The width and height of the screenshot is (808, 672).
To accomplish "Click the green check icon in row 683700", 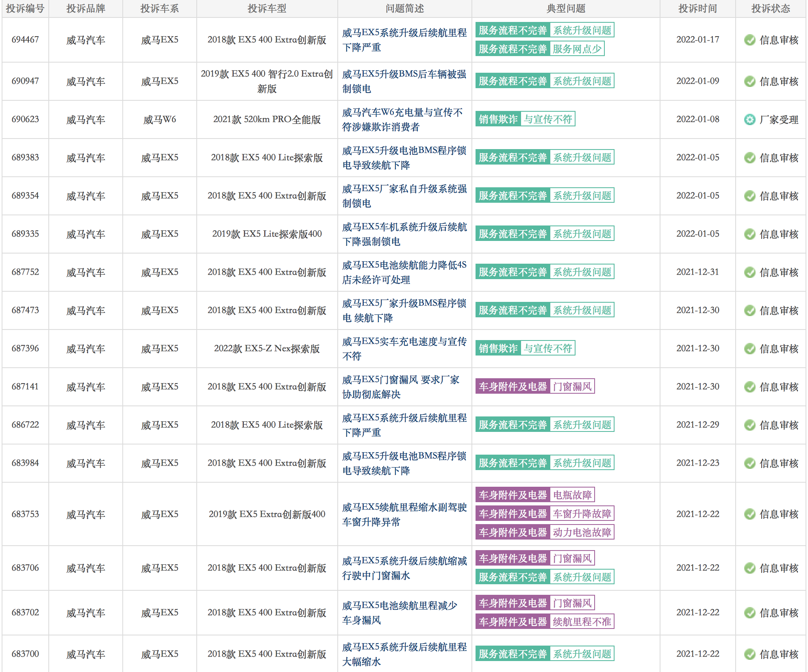I will (x=749, y=654).
